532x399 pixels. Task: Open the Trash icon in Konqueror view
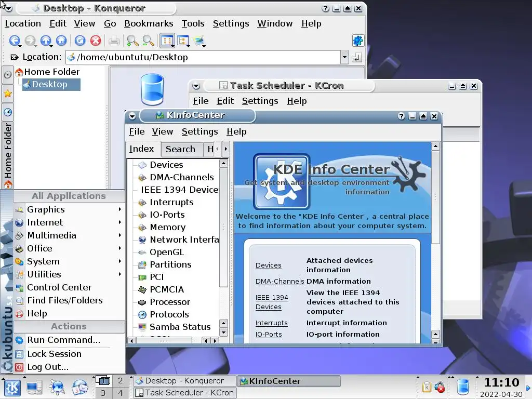[152, 89]
